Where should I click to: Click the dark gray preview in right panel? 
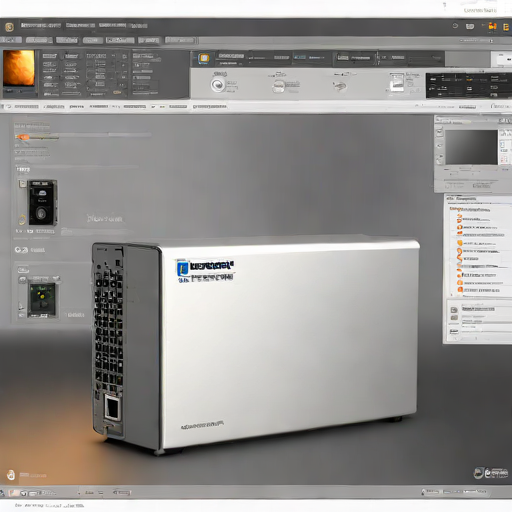471,147
